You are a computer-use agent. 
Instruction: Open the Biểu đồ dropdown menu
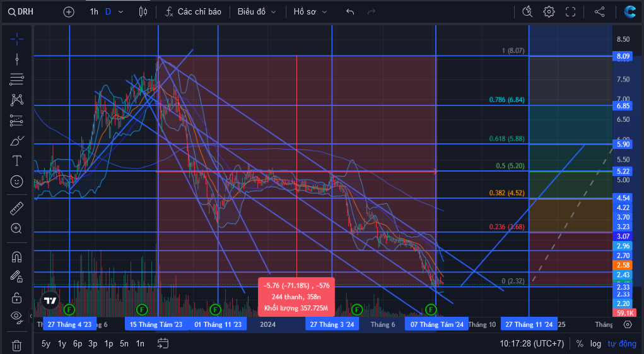tap(257, 12)
